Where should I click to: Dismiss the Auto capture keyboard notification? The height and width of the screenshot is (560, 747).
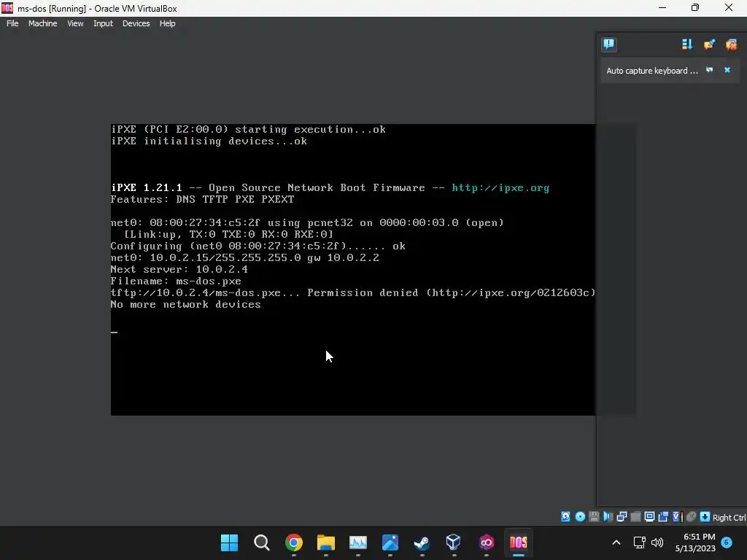727,70
